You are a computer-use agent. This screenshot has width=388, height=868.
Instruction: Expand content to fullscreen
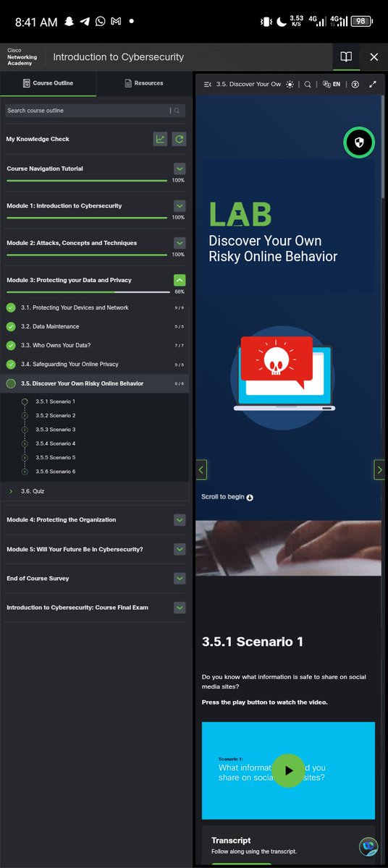tap(373, 84)
